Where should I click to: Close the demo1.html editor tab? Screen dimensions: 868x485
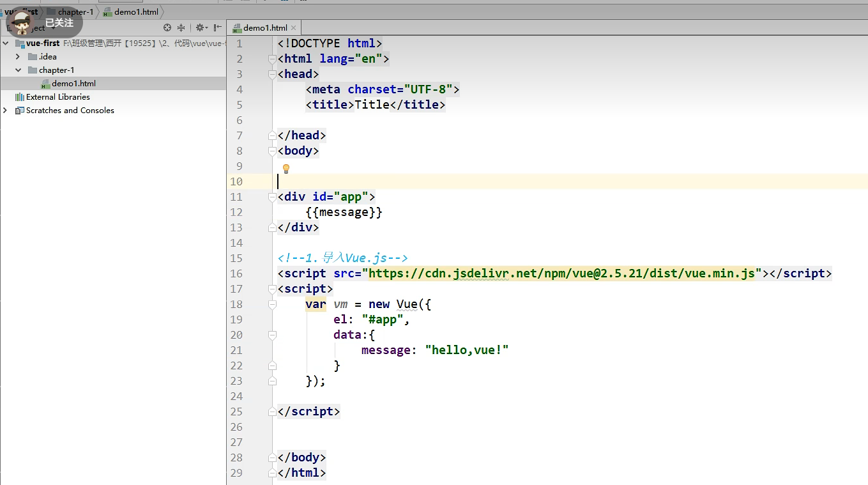click(x=294, y=27)
